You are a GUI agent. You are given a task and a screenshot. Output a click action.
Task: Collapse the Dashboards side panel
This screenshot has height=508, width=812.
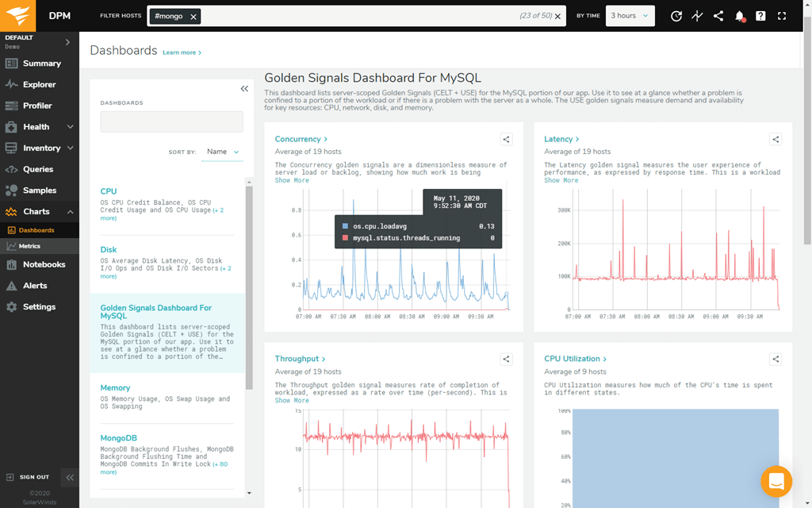(244, 89)
